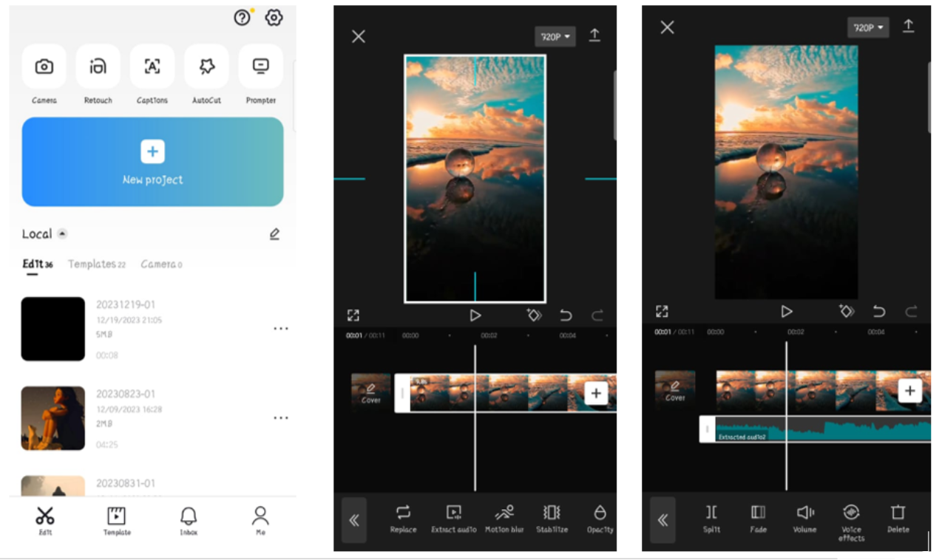942x560 pixels.
Task: Add clip with plus in right editor
Action: coord(910,391)
